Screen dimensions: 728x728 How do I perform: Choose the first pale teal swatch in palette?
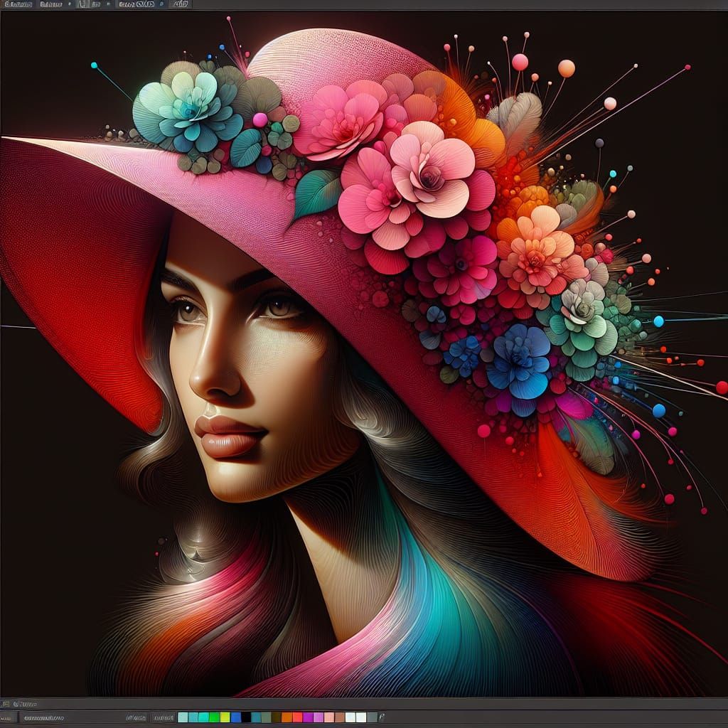click(x=183, y=717)
